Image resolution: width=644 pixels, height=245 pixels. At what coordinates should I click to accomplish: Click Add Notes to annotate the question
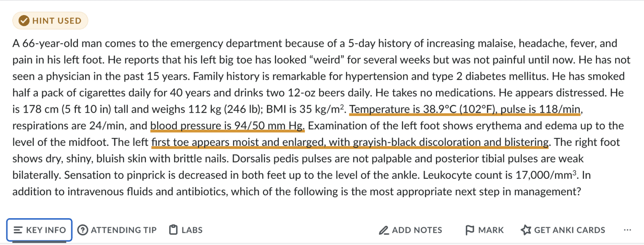[410, 230]
